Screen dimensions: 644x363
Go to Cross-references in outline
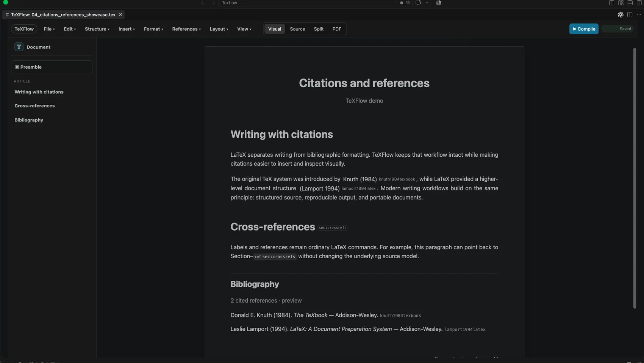[34, 106]
